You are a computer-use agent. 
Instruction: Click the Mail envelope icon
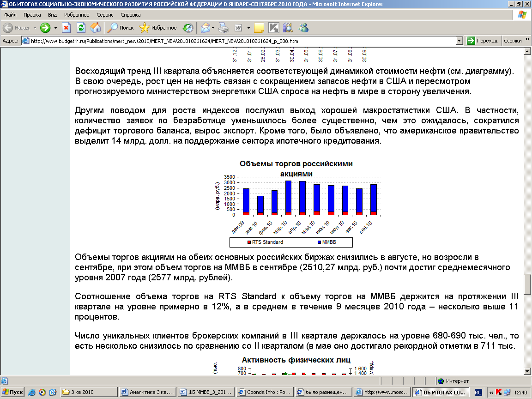[205, 28]
